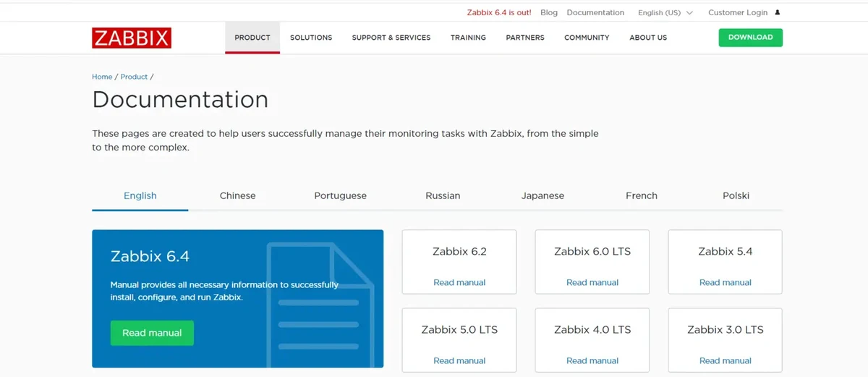Click the Zabbix 4.0 LTS card title

tap(592, 329)
